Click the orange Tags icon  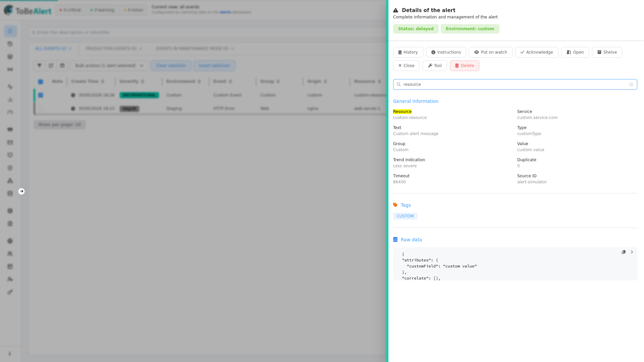[x=395, y=205]
